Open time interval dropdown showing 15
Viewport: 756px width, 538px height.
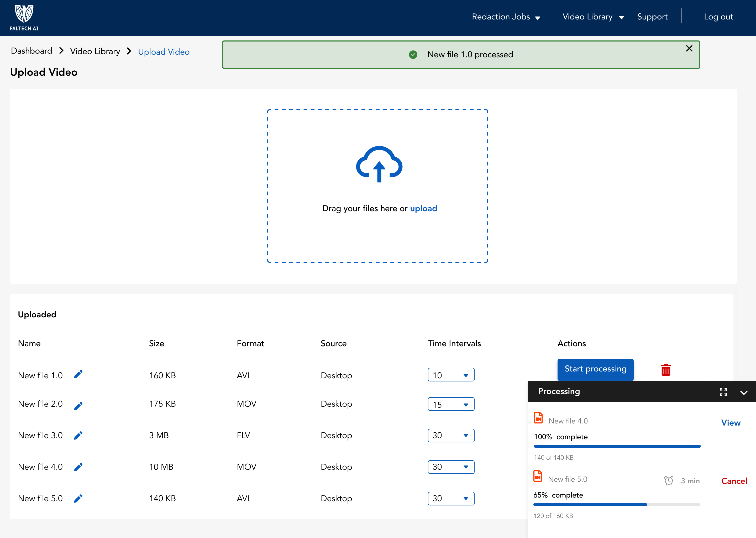click(x=451, y=404)
